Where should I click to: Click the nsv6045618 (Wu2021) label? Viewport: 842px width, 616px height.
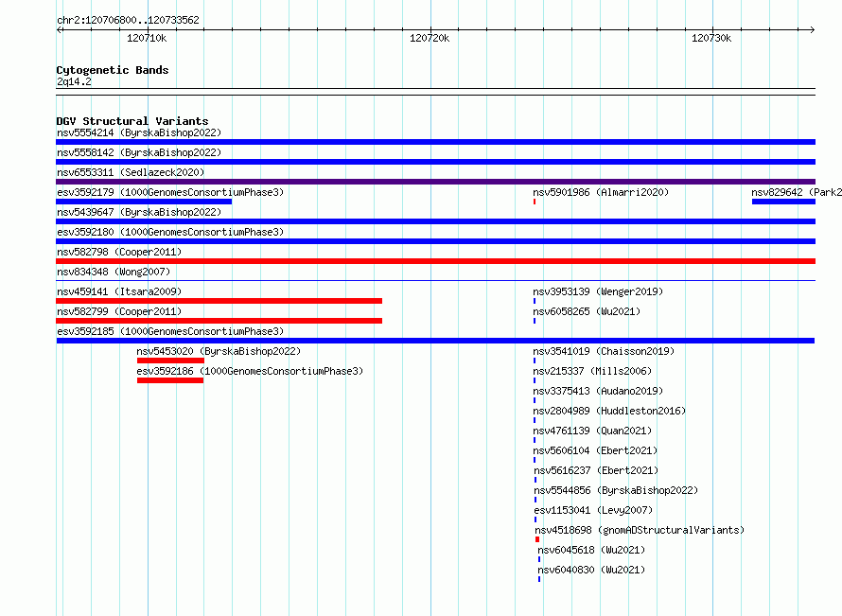[x=591, y=550]
